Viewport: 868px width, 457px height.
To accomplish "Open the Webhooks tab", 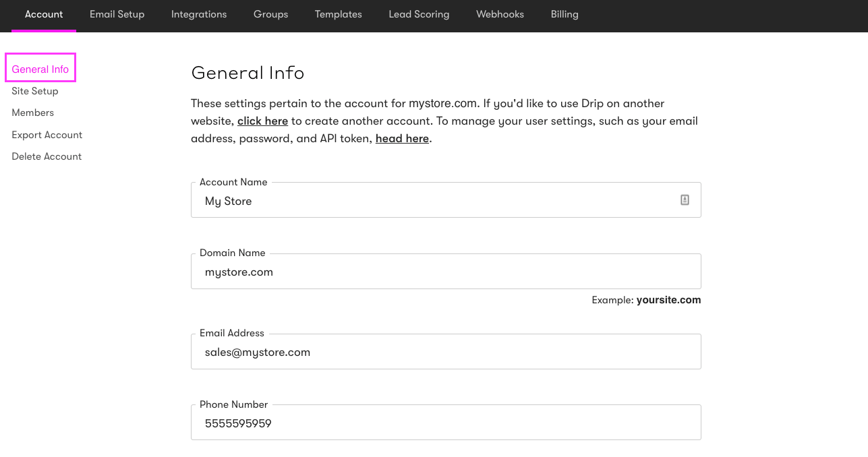I will tap(500, 14).
